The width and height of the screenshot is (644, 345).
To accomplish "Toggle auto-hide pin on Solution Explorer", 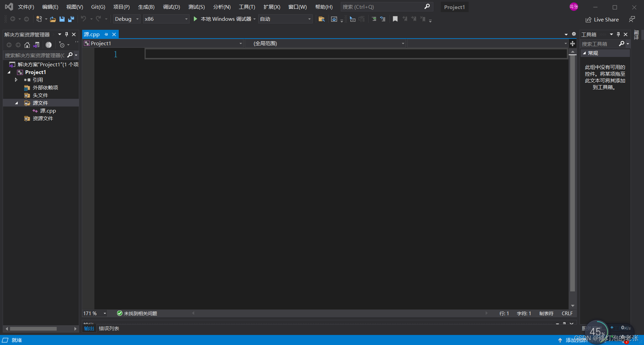I will click(x=66, y=34).
